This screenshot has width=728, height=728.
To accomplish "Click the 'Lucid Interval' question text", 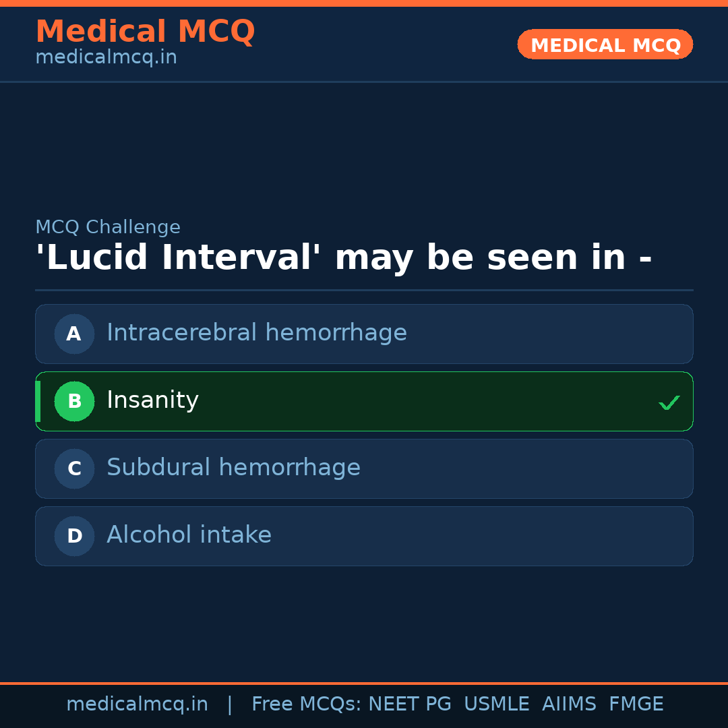I will click(343, 258).
